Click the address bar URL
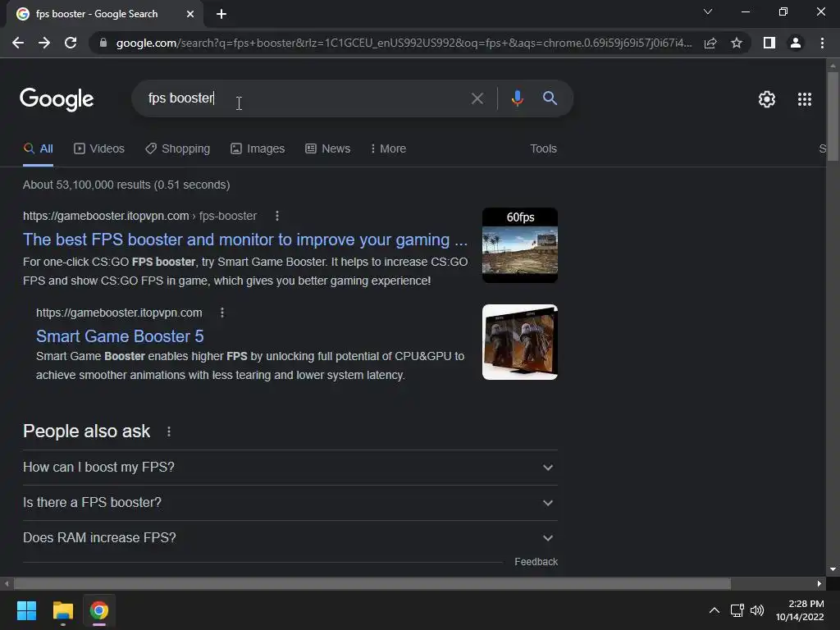Viewport: 840px width, 630px height. (x=404, y=43)
